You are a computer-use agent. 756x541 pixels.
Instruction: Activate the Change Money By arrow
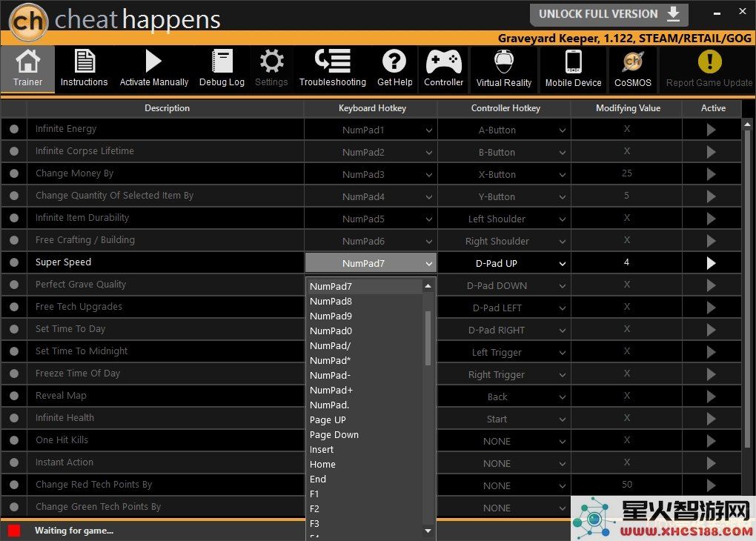click(712, 174)
